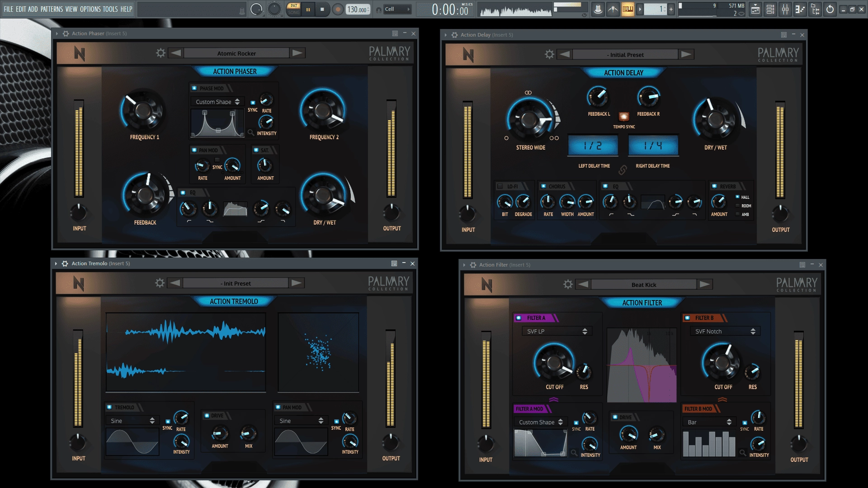This screenshot has height=488, width=868.
Task: Click the Right Delay Time 1/4 display
Action: [653, 145]
